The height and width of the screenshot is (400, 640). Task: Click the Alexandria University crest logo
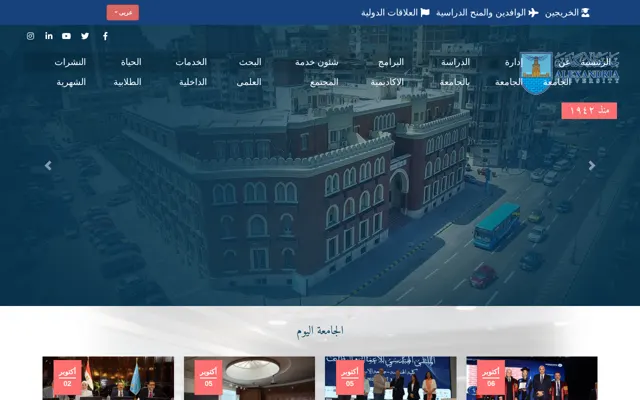536,73
